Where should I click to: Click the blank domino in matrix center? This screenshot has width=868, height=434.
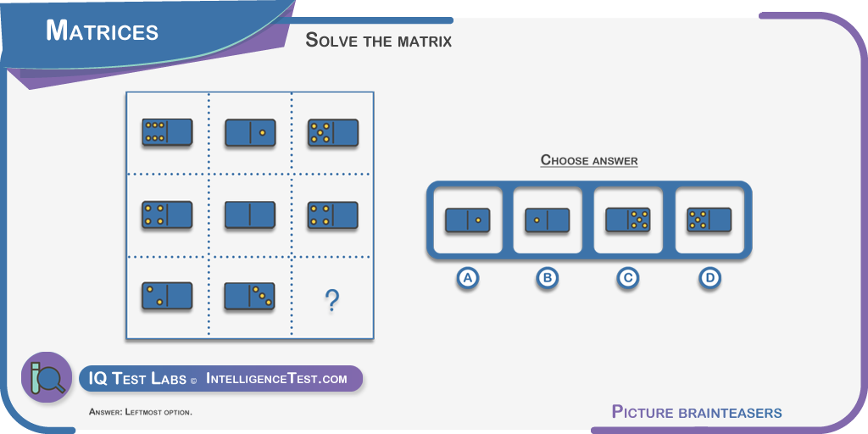pos(250,215)
